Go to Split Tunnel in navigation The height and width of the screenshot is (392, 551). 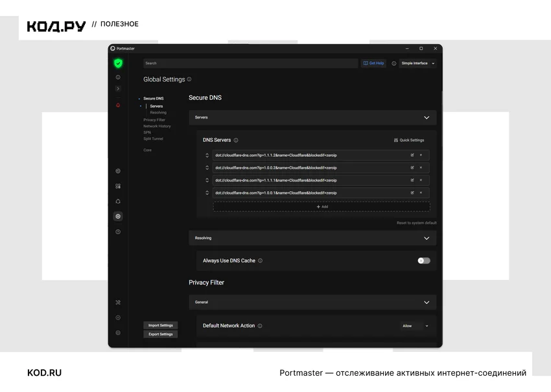pyautogui.click(x=153, y=139)
